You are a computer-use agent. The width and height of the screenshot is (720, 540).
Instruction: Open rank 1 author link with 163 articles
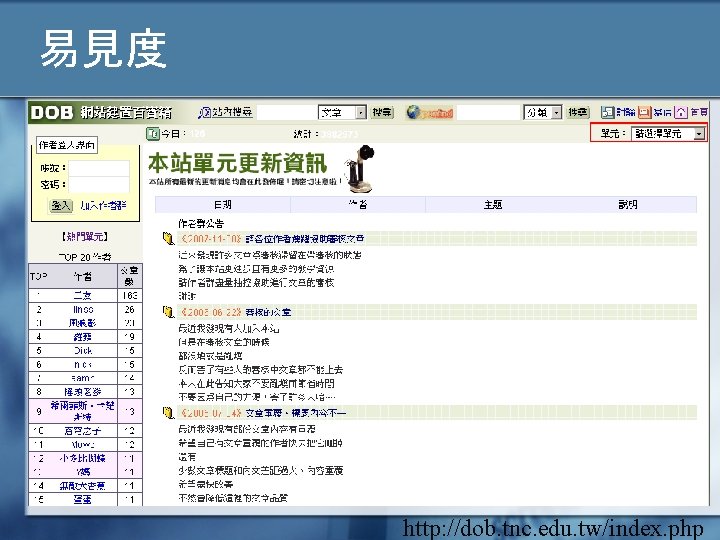(x=83, y=295)
